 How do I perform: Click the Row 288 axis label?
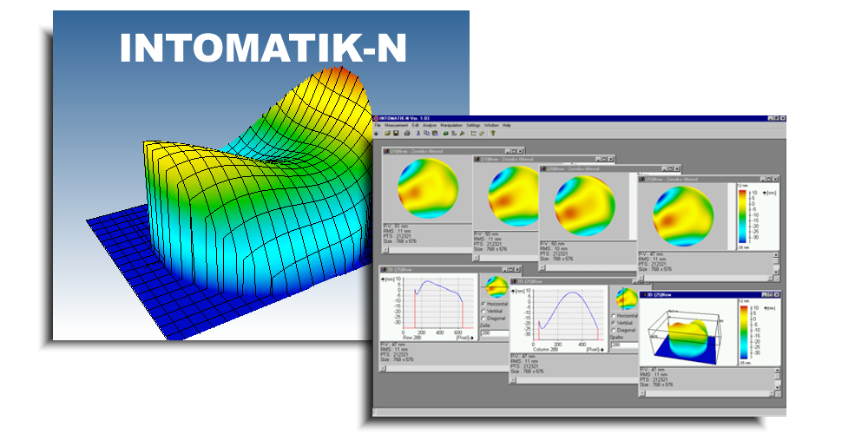[411, 338]
